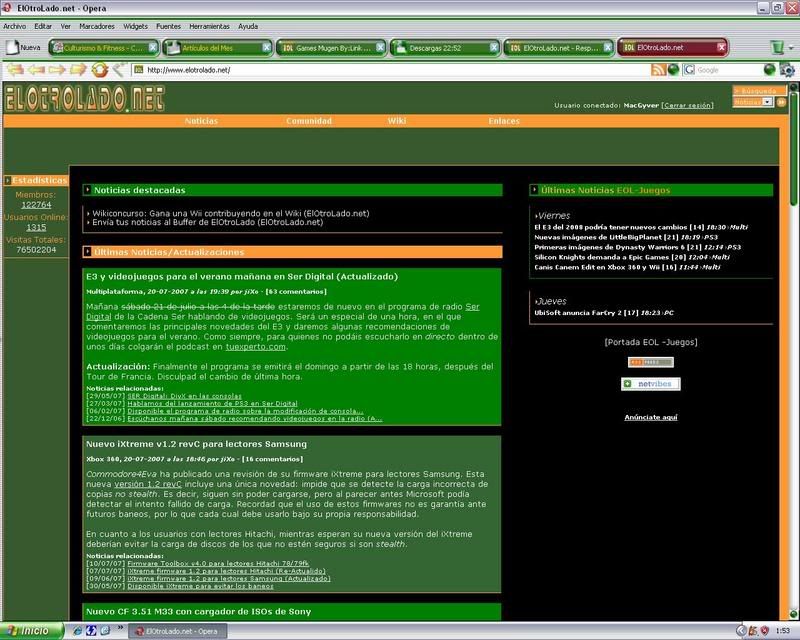The width and height of the screenshot is (800, 640).
Task: Click the EOL site icon in address bar
Action: (x=139, y=69)
